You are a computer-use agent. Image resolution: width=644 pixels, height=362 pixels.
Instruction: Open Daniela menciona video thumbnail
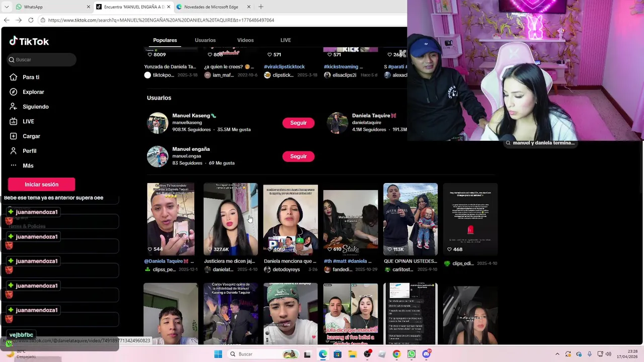point(290,219)
